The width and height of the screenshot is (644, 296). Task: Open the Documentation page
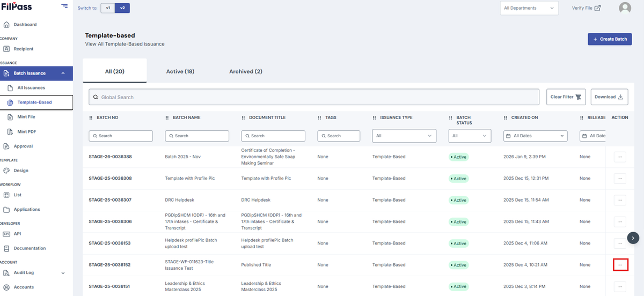(x=30, y=248)
